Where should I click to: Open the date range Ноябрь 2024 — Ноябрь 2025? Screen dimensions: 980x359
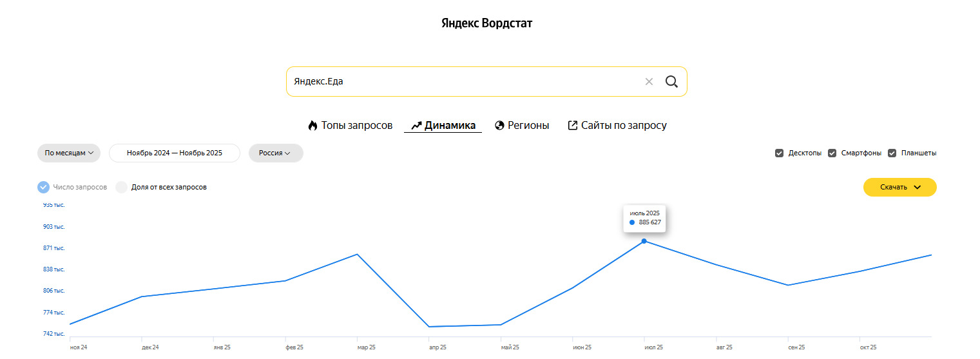(174, 153)
